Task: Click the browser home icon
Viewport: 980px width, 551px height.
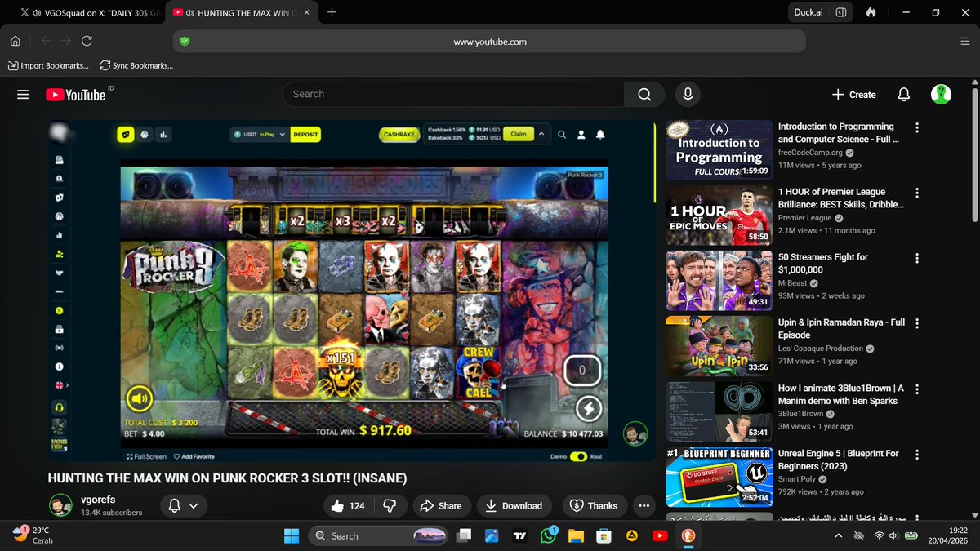Action: point(16,41)
